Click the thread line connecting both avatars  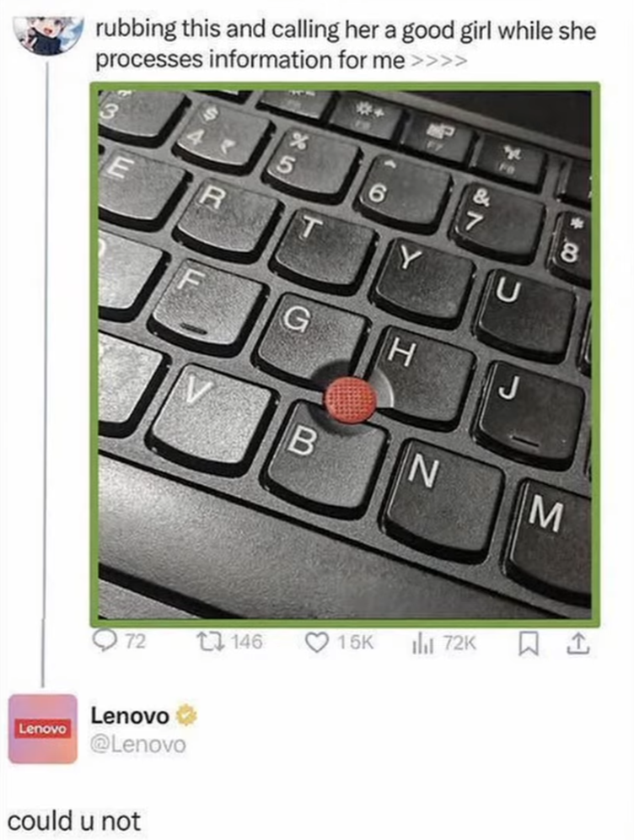[x=43, y=375]
